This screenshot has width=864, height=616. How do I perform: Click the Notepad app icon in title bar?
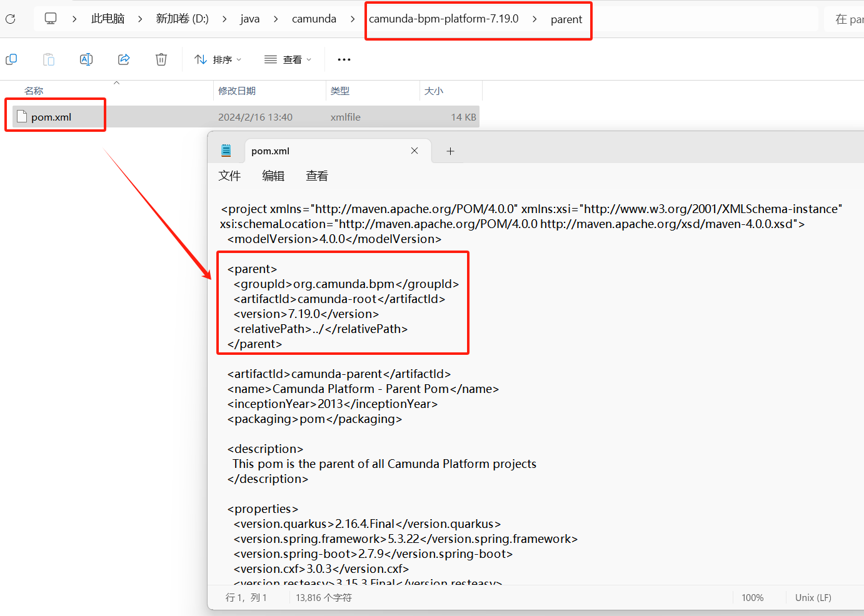pos(226,151)
